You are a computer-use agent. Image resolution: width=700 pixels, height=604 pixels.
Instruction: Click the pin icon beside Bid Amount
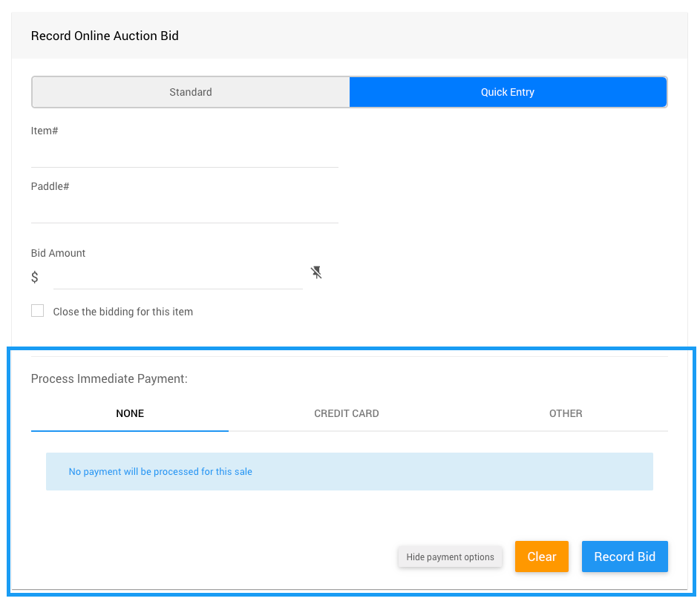pyautogui.click(x=316, y=272)
